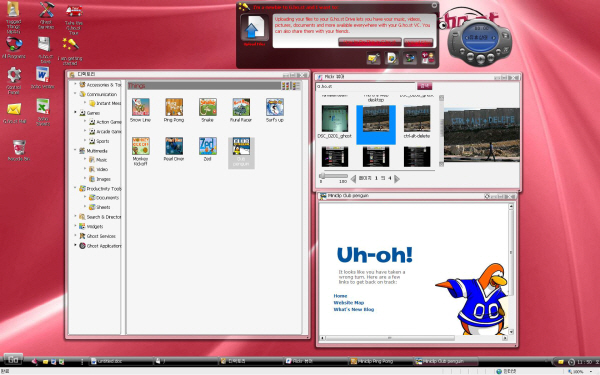Expand the Action Games subfolder
Viewport: 600px width, 375px height.
point(85,122)
